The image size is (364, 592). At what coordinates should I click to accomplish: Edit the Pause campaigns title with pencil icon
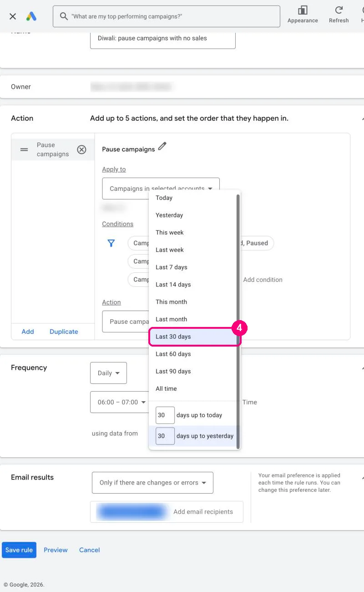tap(162, 147)
